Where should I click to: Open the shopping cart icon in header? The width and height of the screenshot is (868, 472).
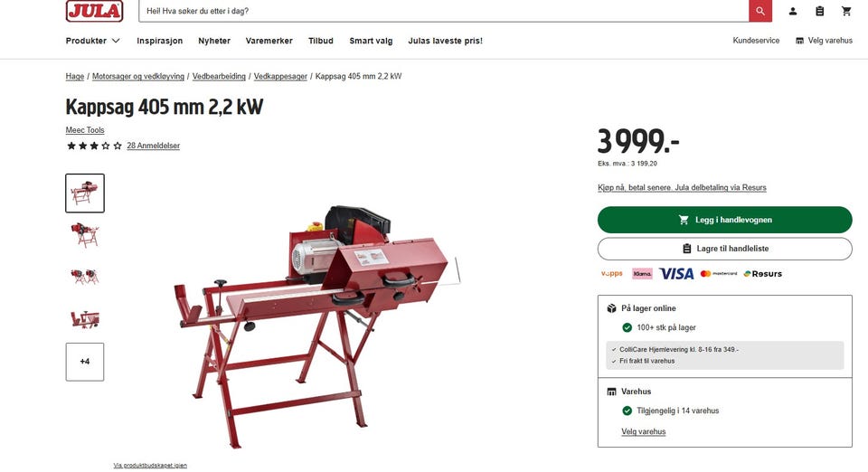(846, 11)
